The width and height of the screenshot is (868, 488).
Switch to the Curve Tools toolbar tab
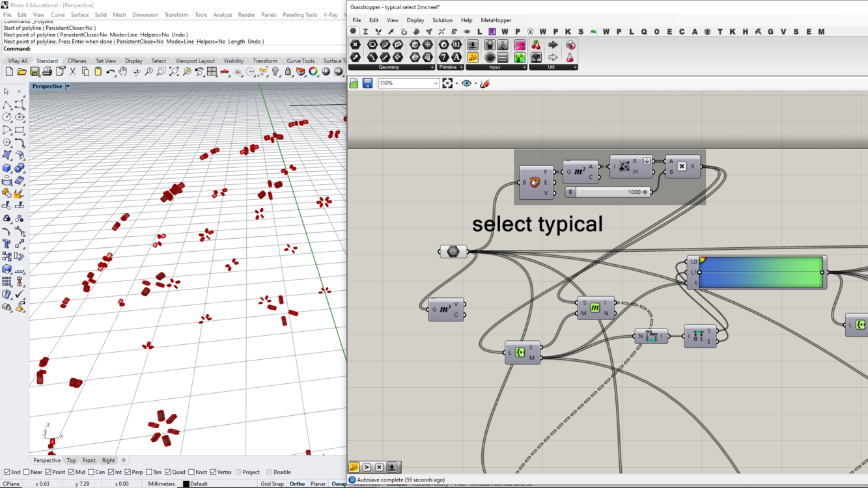[300, 61]
